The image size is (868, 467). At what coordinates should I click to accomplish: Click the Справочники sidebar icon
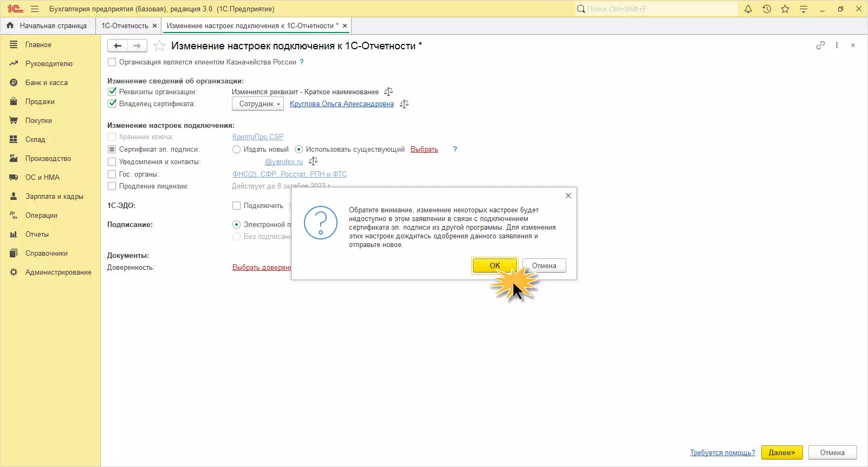pyautogui.click(x=14, y=254)
